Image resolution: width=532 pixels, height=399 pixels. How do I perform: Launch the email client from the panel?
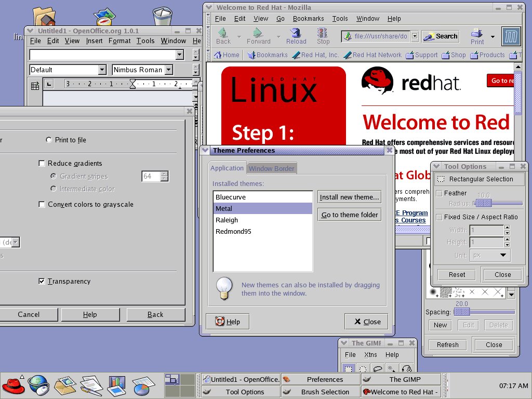[x=65, y=385]
